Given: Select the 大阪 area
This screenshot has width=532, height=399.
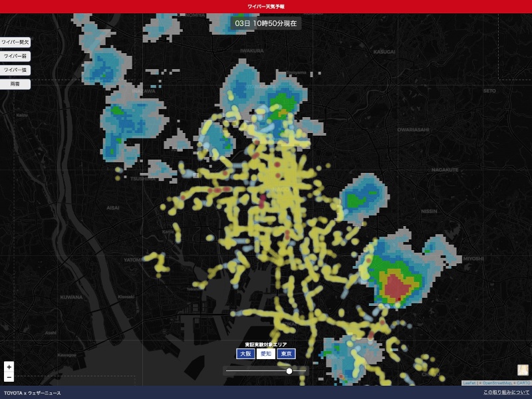Looking at the screenshot, I should [245, 354].
